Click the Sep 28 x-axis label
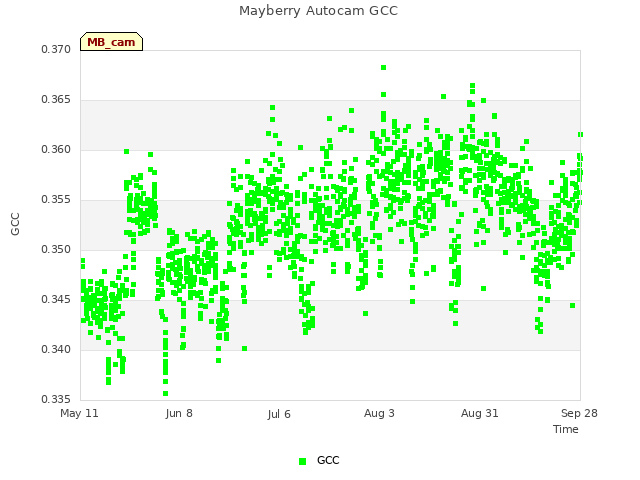The height and width of the screenshot is (480, 640). 579,414
